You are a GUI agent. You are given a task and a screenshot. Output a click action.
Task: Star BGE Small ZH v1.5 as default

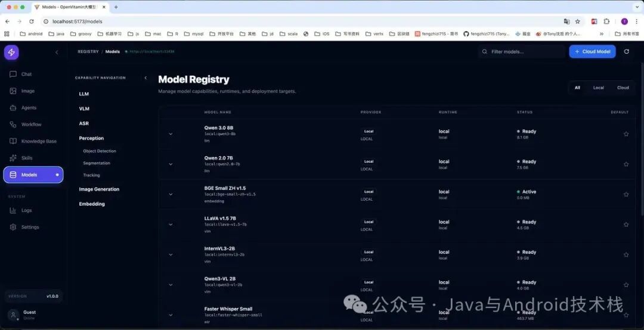click(626, 195)
